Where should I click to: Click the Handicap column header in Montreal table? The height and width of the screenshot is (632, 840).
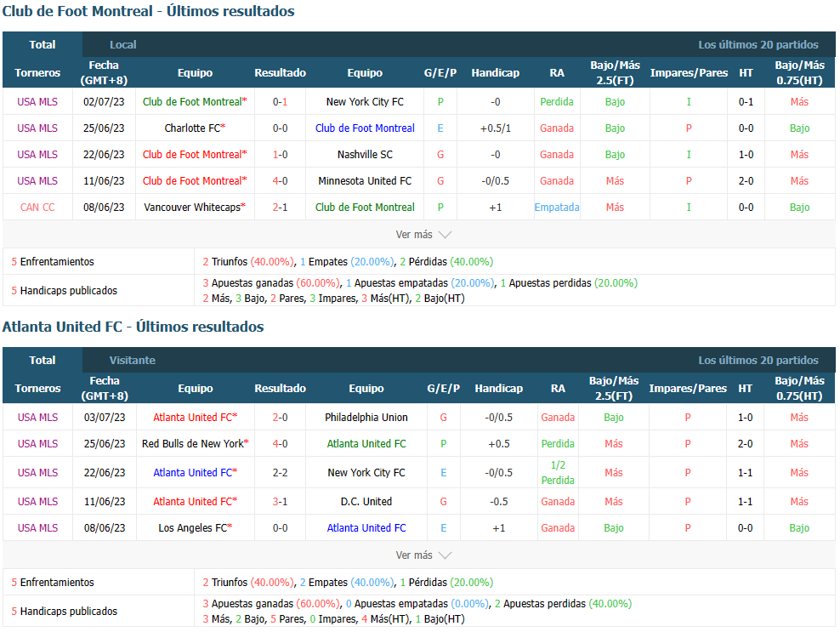click(495, 72)
